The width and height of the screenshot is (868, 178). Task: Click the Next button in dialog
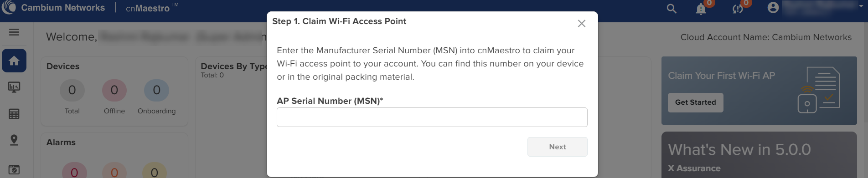click(557, 147)
